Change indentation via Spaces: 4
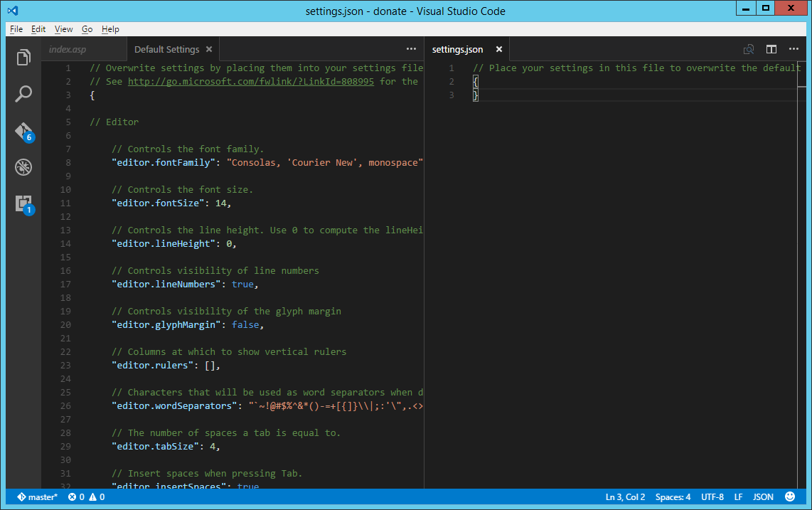Viewport: 812px width, 510px height. coord(673,497)
